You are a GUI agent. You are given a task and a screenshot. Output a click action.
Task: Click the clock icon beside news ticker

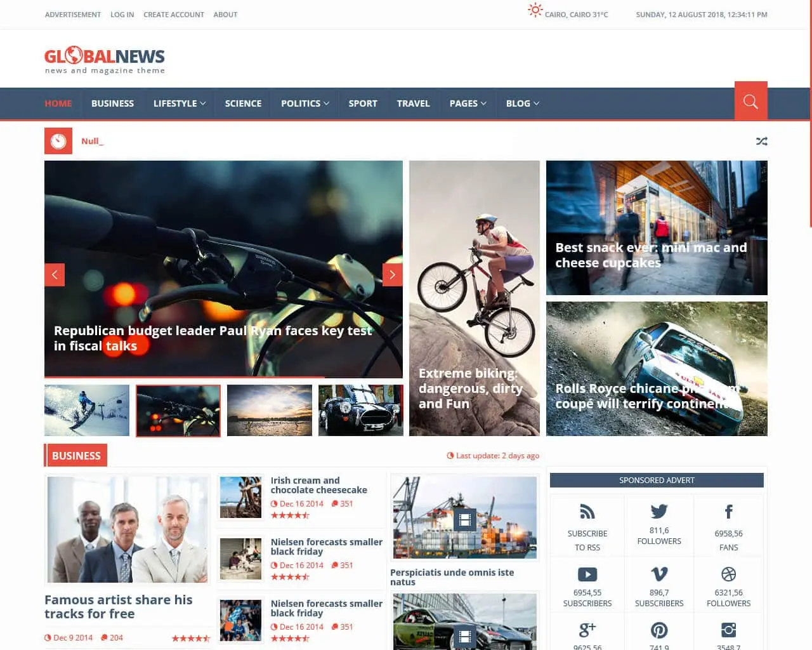(x=58, y=141)
